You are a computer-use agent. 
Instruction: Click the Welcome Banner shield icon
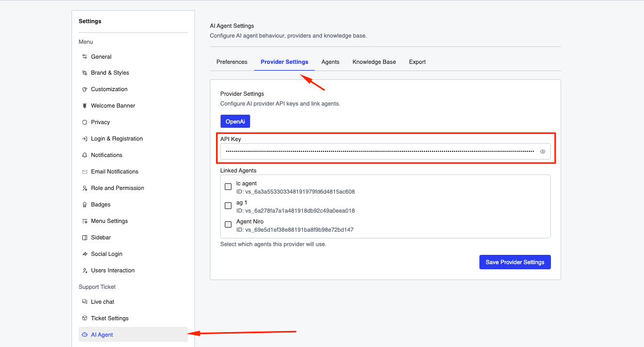tap(85, 106)
